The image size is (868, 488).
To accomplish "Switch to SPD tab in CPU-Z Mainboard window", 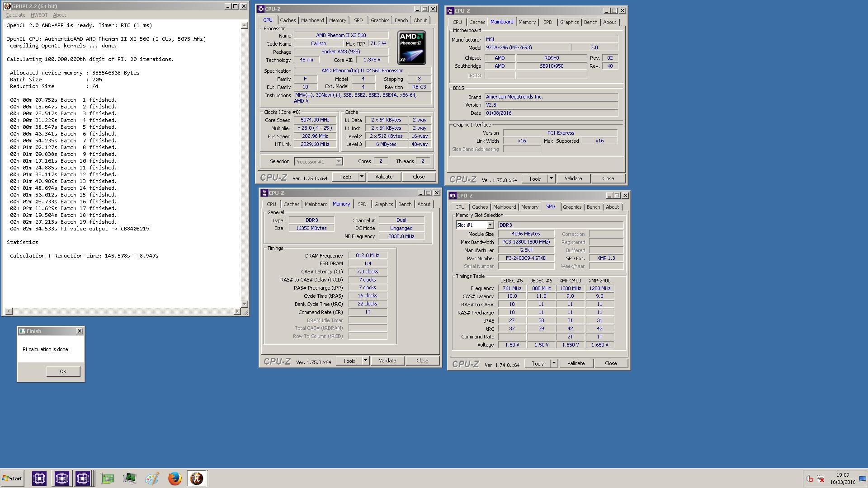I will [547, 22].
